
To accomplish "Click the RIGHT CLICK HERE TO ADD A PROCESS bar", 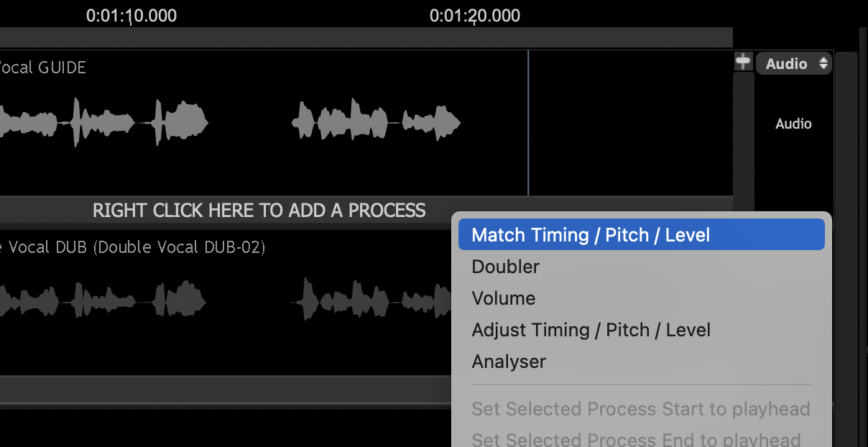I will pos(259,211).
